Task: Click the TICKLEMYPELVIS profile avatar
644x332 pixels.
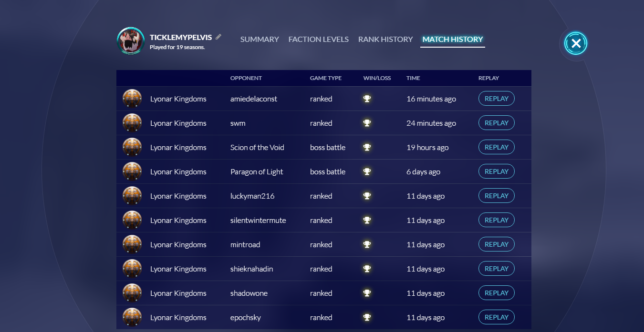Action: pyautogui.click(x=131, y=41)
